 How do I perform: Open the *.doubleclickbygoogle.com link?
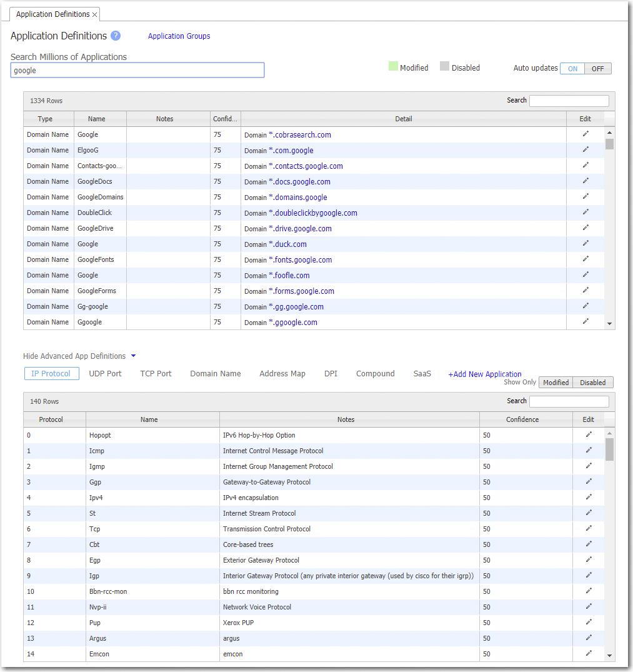pyautogui.click(x=312, y=213)
